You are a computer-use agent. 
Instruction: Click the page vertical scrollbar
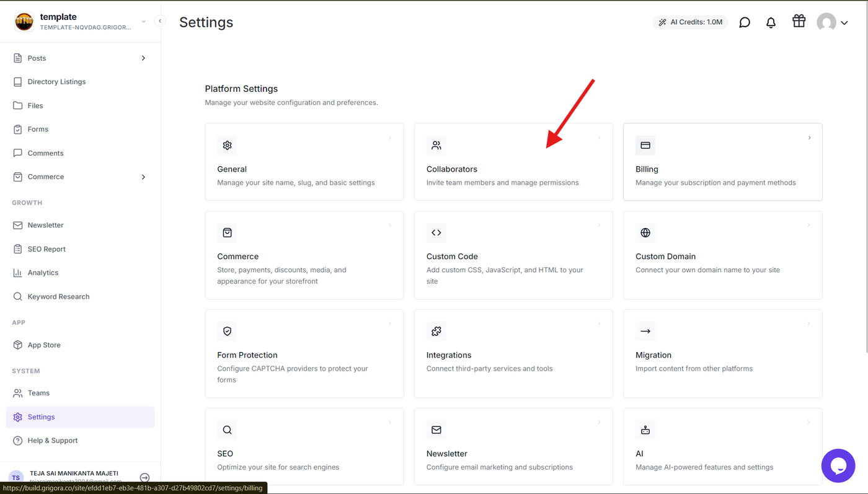pyautogui.click(x=865, y=174)
